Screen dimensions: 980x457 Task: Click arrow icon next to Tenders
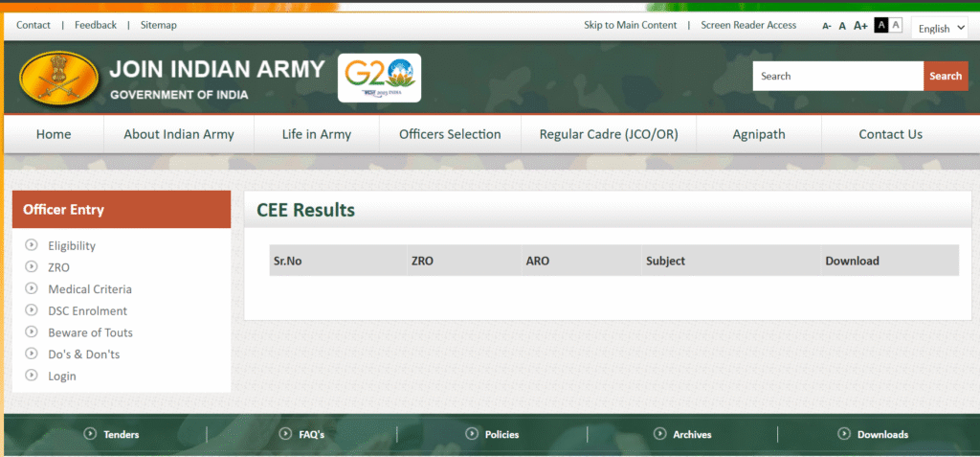point(91,434)
